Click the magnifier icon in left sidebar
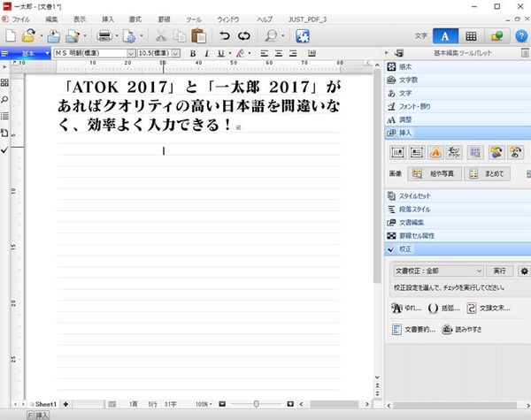 [4, 100]
